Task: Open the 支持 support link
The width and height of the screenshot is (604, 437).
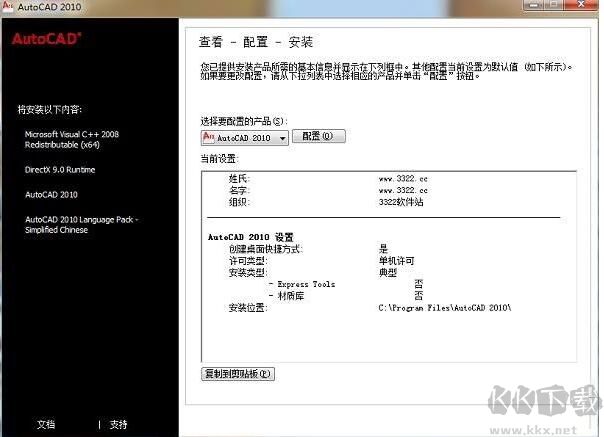Action: pos(118,424)
